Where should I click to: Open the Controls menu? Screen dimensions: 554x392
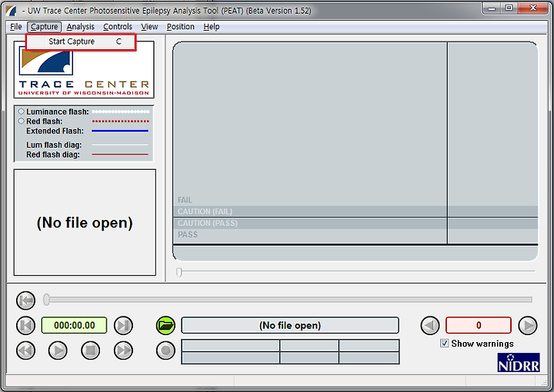pos(117,27)
